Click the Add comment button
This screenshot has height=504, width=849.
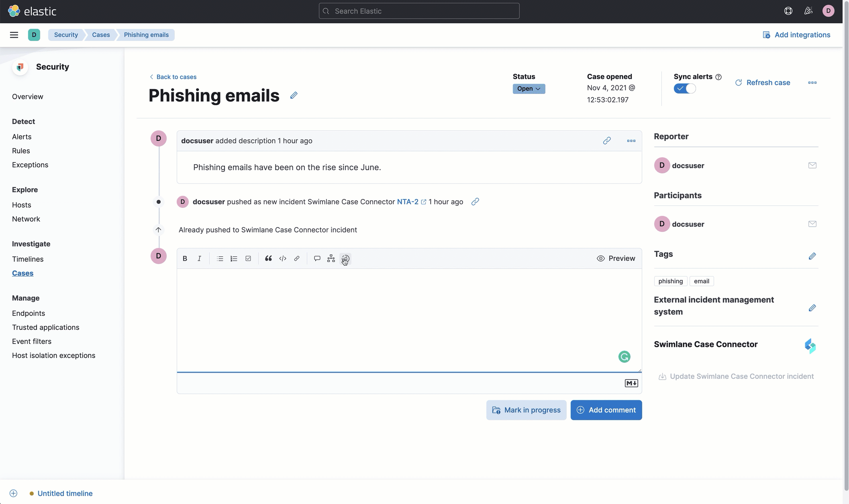pos(606,410)
